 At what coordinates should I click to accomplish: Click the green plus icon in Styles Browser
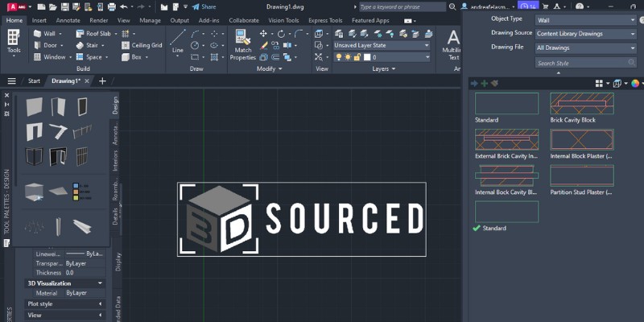coord(485,84)
